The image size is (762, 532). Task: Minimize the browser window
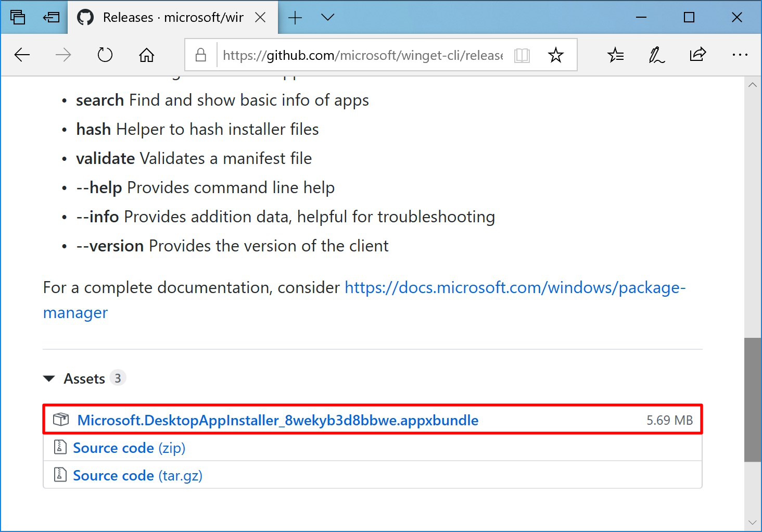641,17
